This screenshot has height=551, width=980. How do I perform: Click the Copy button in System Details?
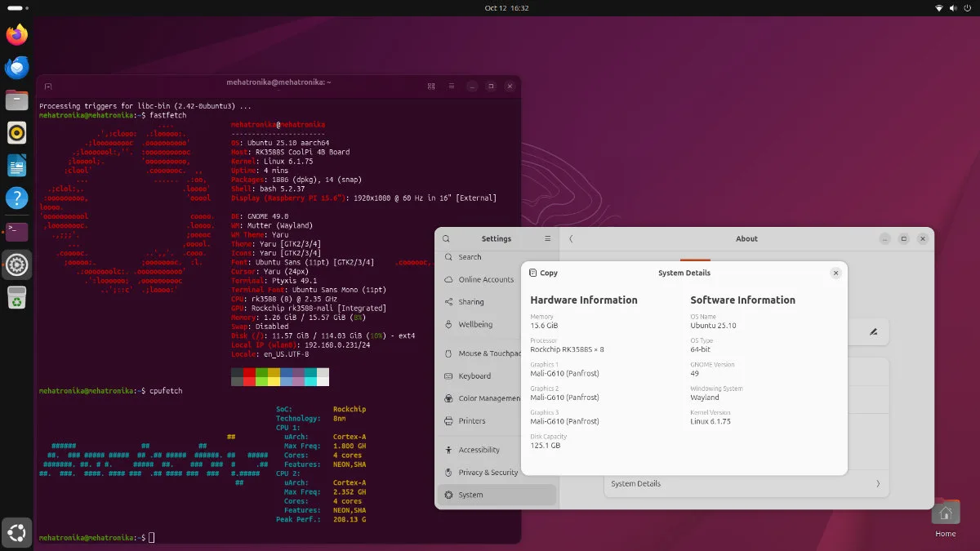pos(544,273)
